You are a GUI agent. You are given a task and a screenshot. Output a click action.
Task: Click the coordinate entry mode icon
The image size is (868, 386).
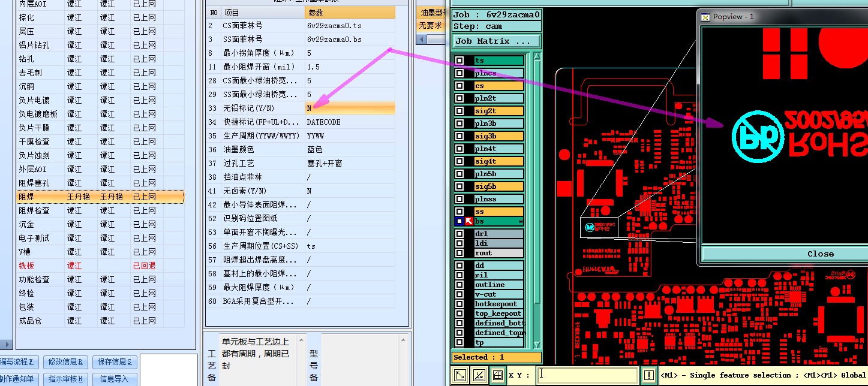coord(460,375)
